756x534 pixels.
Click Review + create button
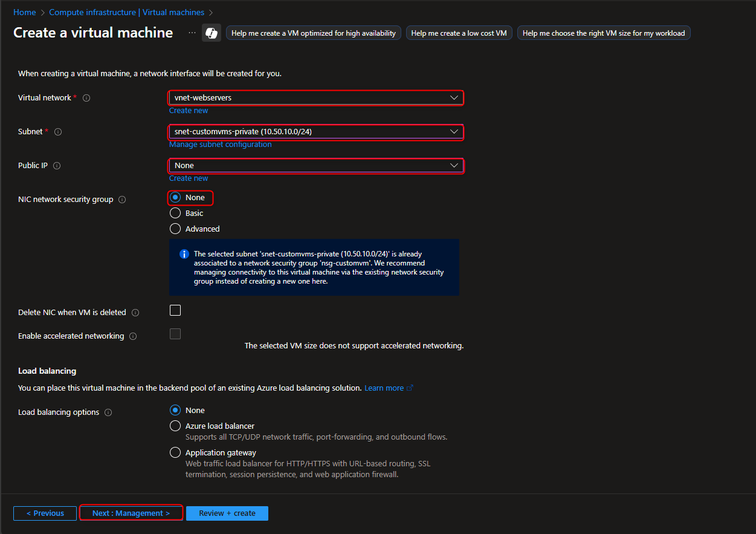coord(227,513)
